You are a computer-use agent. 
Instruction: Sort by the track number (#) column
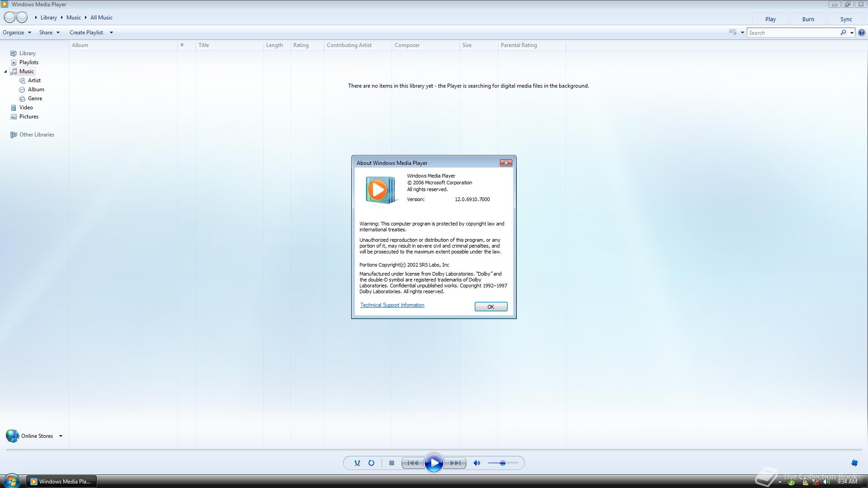point(186,45)
